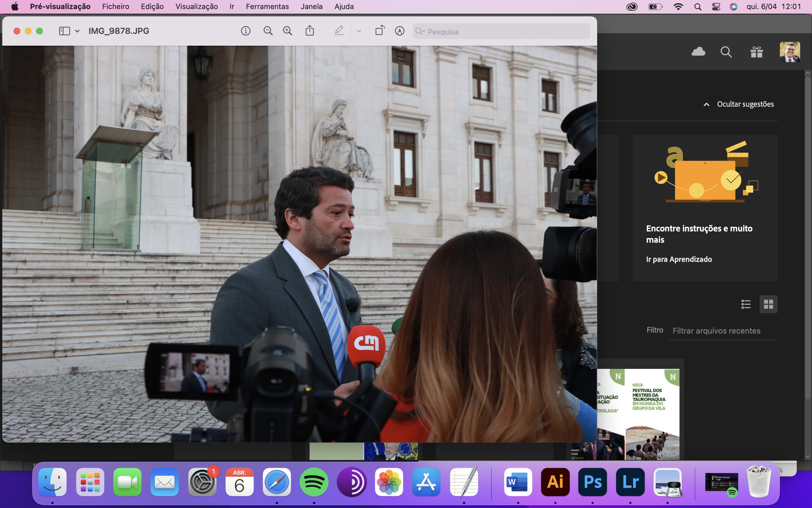The width and height of the screenshot is (812, 508).
Task: Open the Ferramentas menu
Action: (x=267, y=6)
